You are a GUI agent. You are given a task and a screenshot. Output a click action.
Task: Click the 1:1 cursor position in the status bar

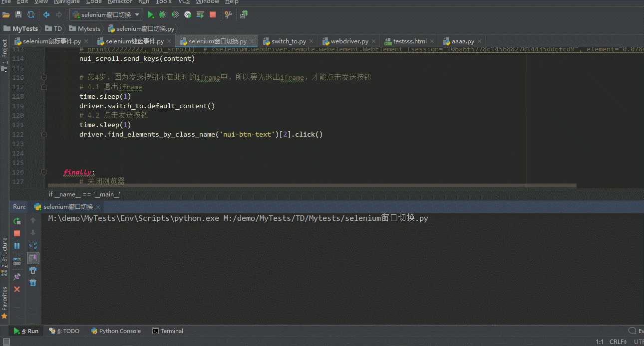pyautogui.click(x=600, y=342)
